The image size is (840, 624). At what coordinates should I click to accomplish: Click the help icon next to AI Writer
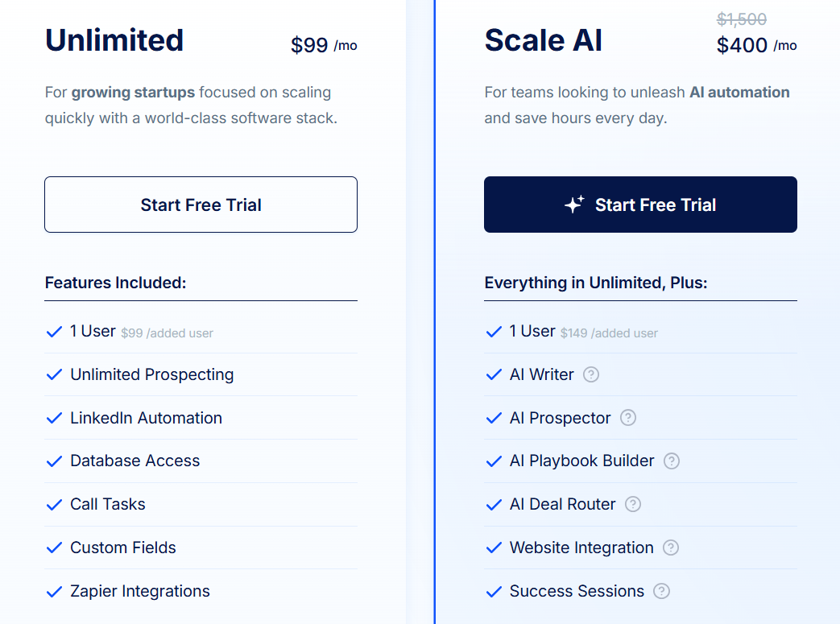coord(592,374)
